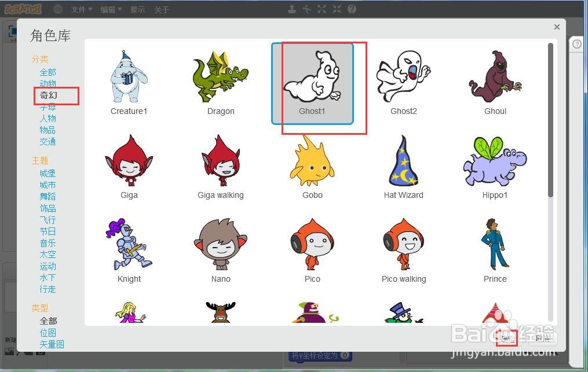Select the grow sprite tool
Screen dimensions: 588x372
(322, 9)
